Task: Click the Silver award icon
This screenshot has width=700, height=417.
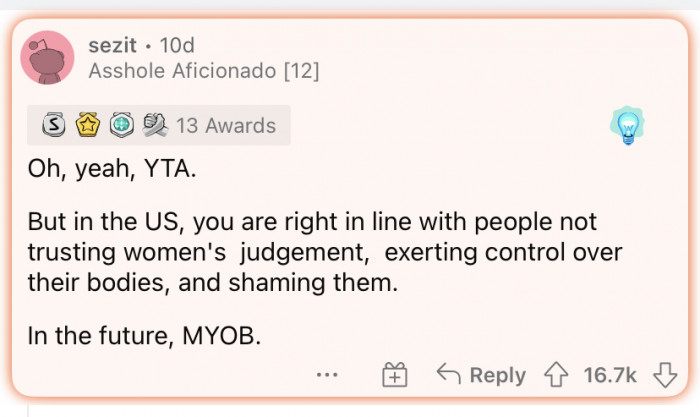Action: [53, 126]
